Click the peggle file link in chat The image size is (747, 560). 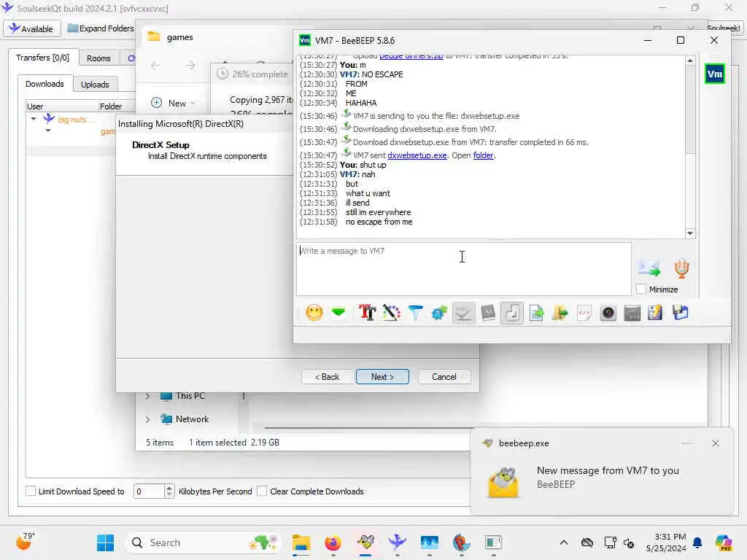click(x=411, y=56)
